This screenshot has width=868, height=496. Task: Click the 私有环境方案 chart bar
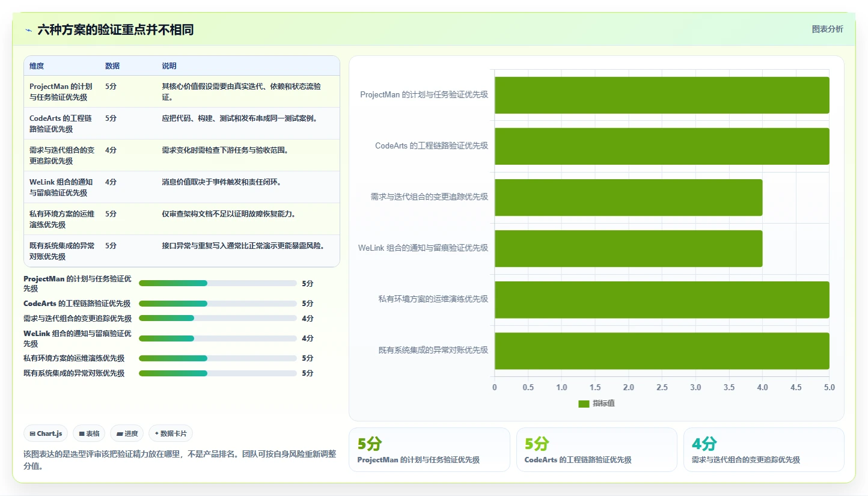tap(662, 299)
